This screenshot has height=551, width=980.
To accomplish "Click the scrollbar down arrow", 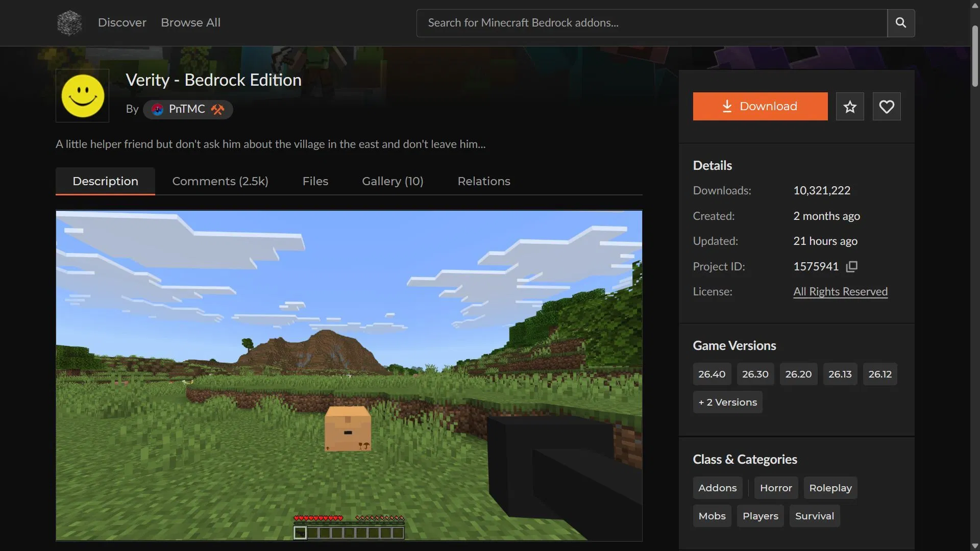I will 975,546.
